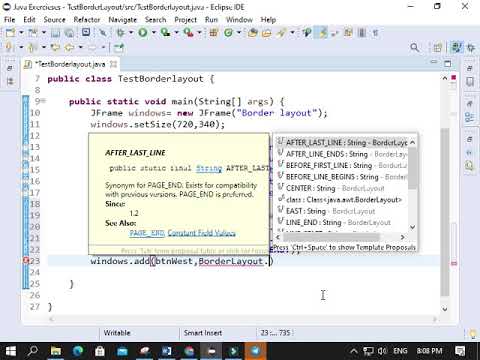Viewport: 480px width, 360px height.
Task: Select the Debug perspective button
Action: [x=471, y=48]
